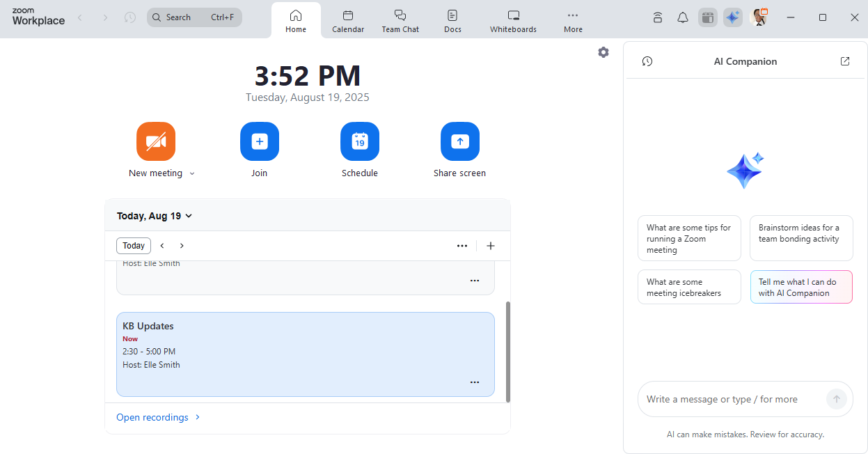This screenshot has height=454, width=868.
Task: Switch to the Team Chat tab
Action: 400,21
